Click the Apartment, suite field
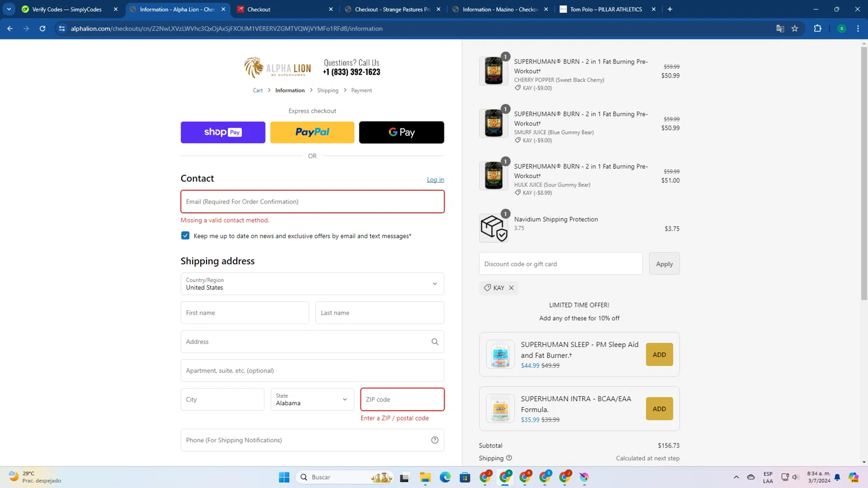The width and height of the screenshot is (868, 488). [x=312, y=371]
